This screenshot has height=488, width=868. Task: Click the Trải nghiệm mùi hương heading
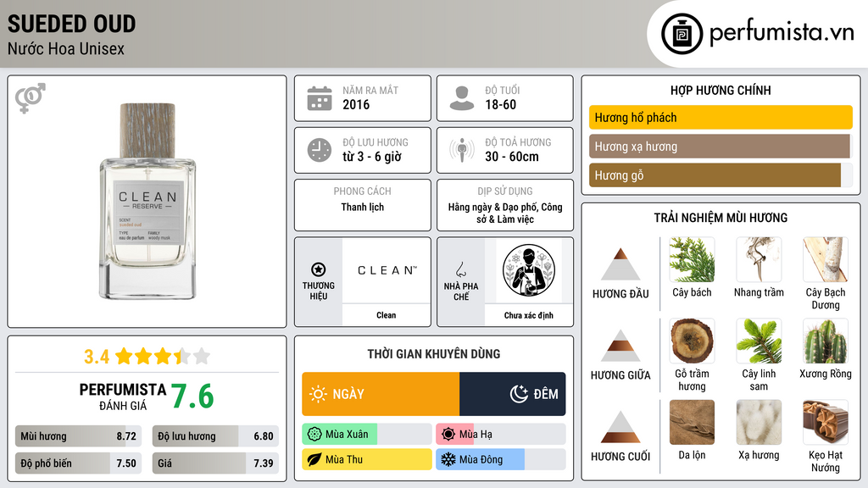pos(721,218)
